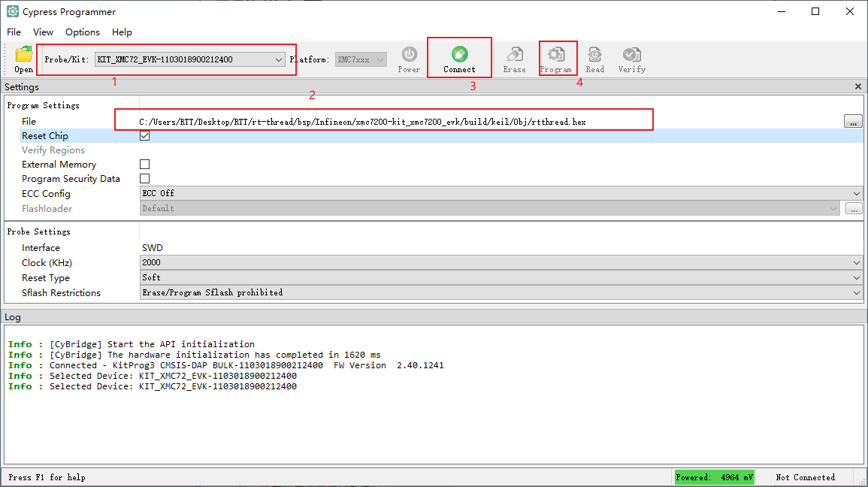
Task: Open the Options menu
Action: [x=83, y=32]
